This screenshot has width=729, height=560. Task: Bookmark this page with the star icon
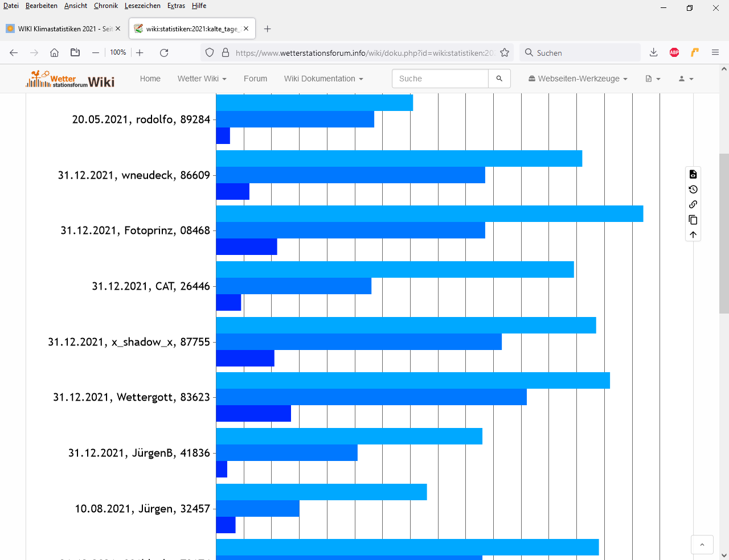click(505, 53)
